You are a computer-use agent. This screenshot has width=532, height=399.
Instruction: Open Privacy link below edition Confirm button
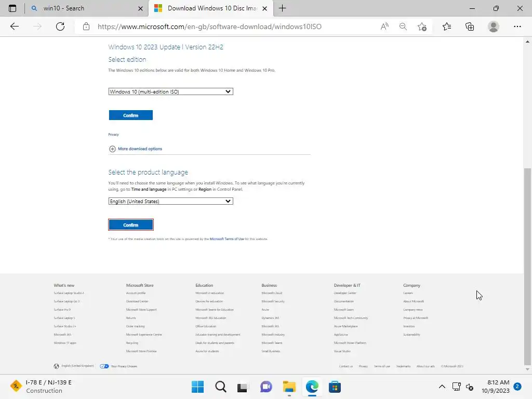coord(113,135)
